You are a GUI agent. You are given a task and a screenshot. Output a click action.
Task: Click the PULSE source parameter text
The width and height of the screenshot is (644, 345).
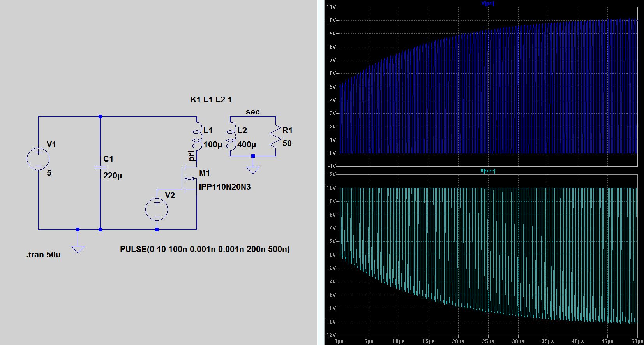click(x=205, y=249)
